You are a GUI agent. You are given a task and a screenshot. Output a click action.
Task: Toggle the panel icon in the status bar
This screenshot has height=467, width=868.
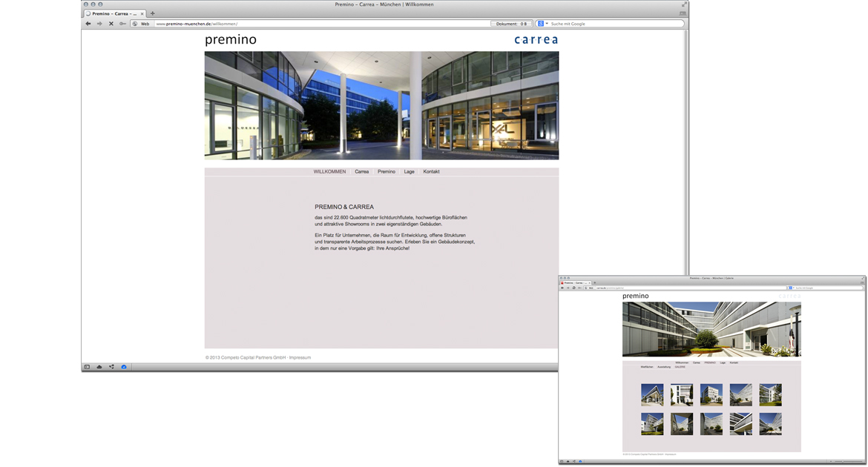pos(87,367)
